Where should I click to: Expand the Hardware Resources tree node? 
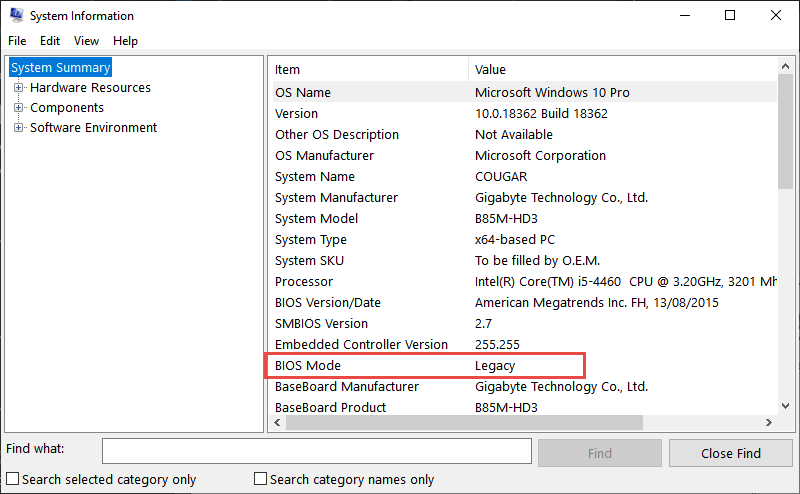(18, 88)
